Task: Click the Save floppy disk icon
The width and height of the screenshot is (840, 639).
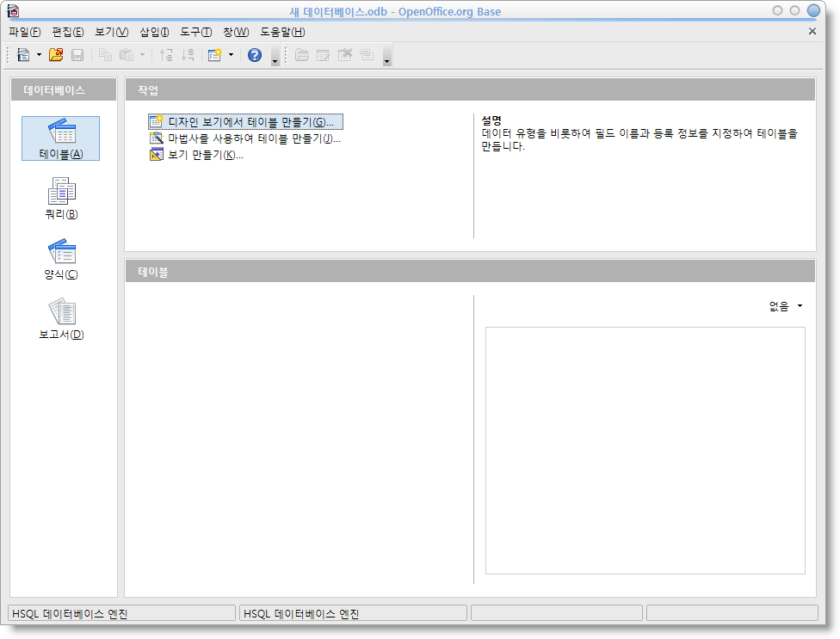Action: point(77,54)
